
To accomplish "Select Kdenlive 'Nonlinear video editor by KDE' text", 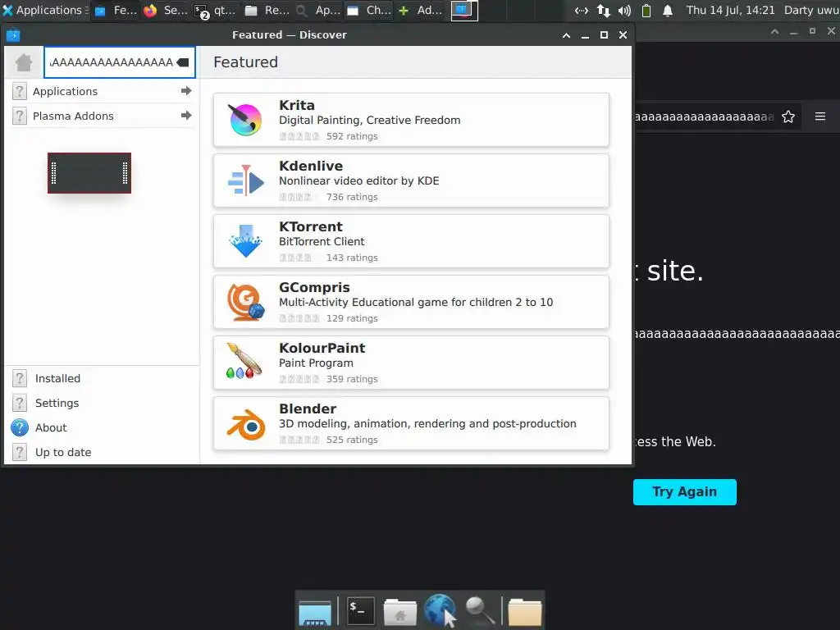I will 359,181.
